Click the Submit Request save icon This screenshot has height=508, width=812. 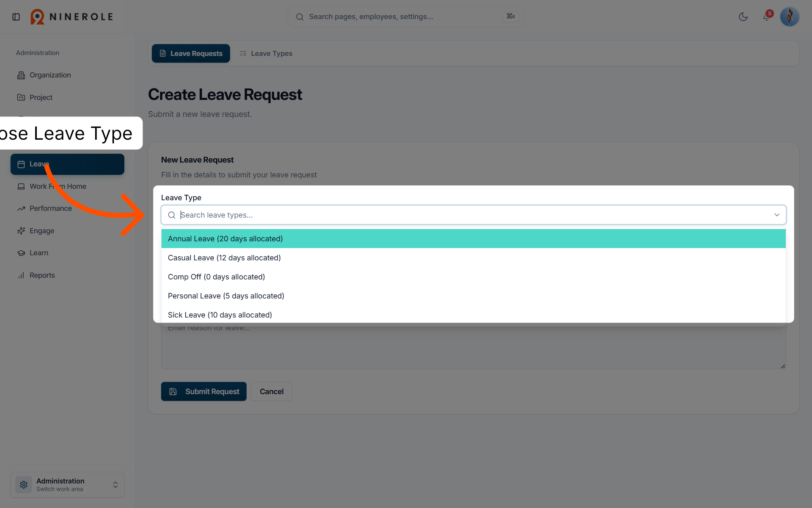(173, 392)
